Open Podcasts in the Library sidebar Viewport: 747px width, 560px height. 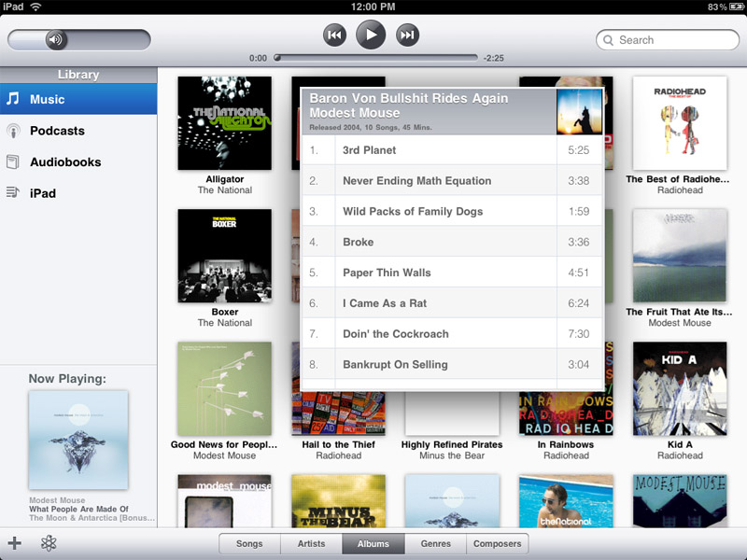[x=78, y=131]
